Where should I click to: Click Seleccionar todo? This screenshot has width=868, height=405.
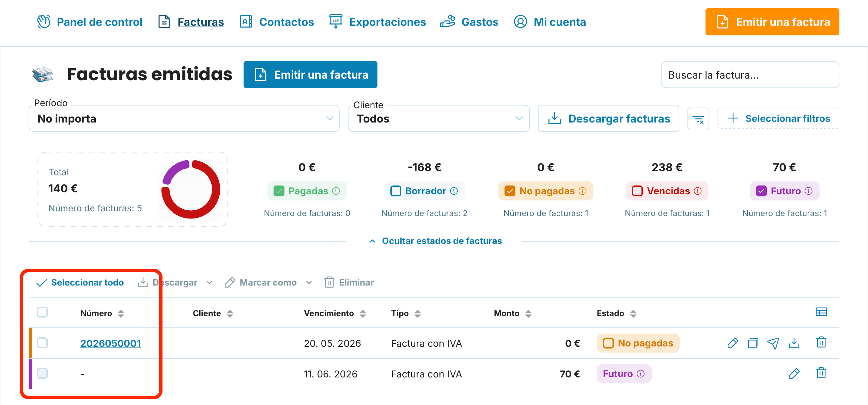(80, 282)
